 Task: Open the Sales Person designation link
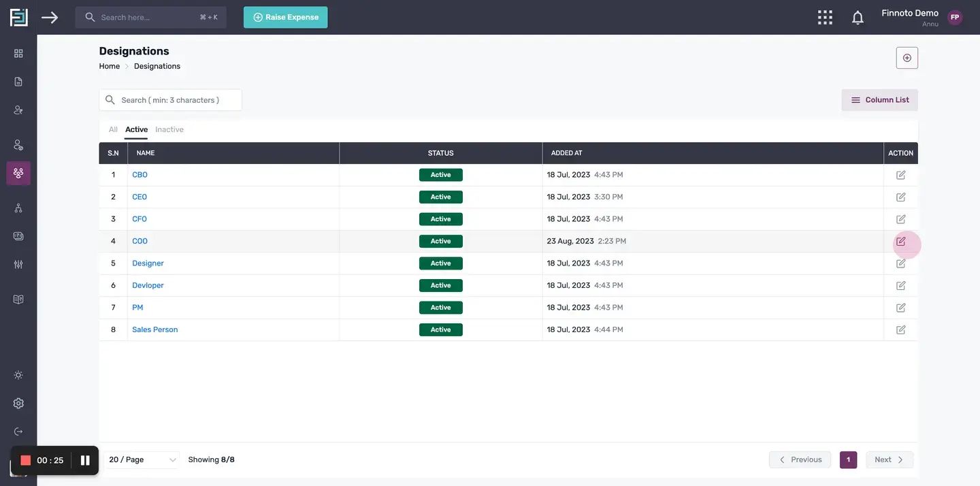point(155,330)
